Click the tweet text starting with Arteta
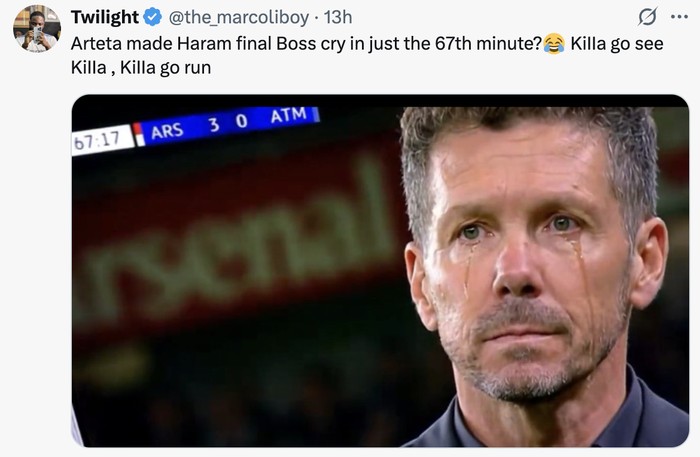This screenshot has width=700, height=457. (300, 44)
